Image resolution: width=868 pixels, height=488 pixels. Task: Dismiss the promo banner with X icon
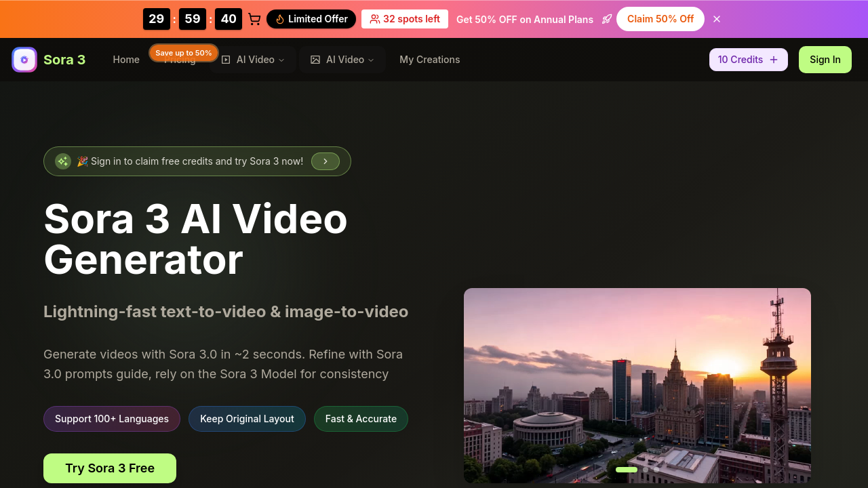tap(717, 19)
